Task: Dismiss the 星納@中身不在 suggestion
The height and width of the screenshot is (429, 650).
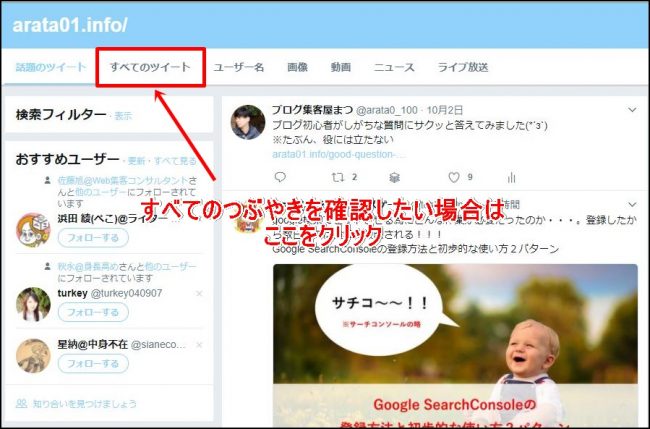Action: (x=199, y=345)
